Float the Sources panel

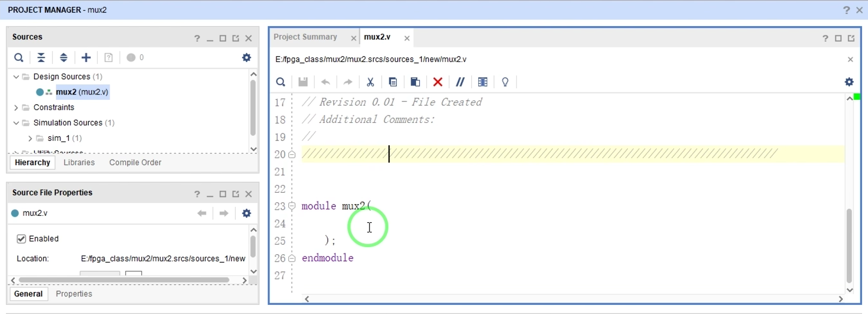[236, 38]
